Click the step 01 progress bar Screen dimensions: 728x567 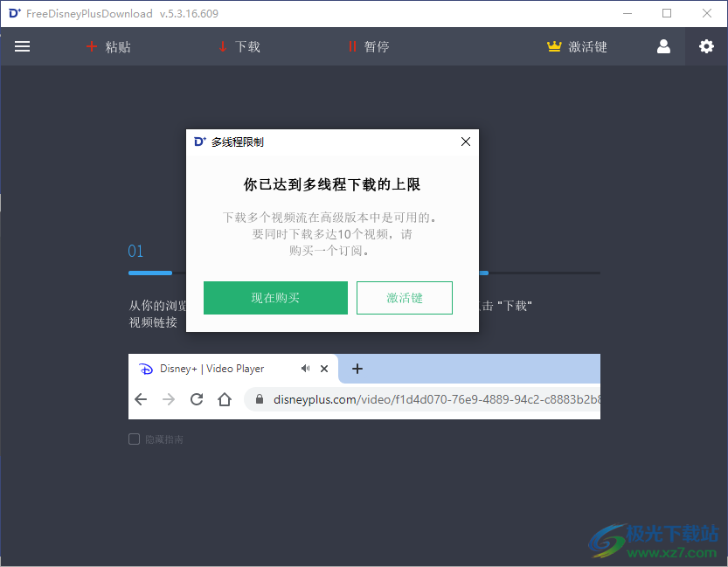coord(150,273)
